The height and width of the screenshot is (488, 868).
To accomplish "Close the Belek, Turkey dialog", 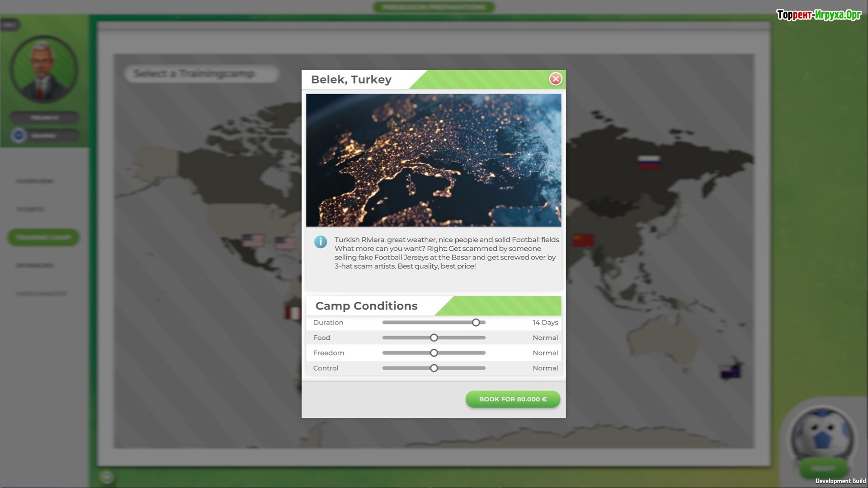I will click(555, 79).
